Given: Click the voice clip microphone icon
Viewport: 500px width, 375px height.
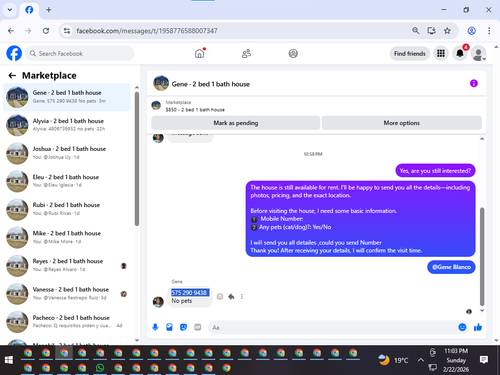Looking at the screenshot, I should point(155,327).
